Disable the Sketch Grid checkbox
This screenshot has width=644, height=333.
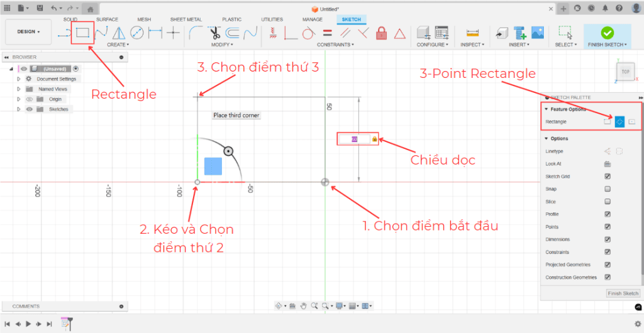pos(608,177)
